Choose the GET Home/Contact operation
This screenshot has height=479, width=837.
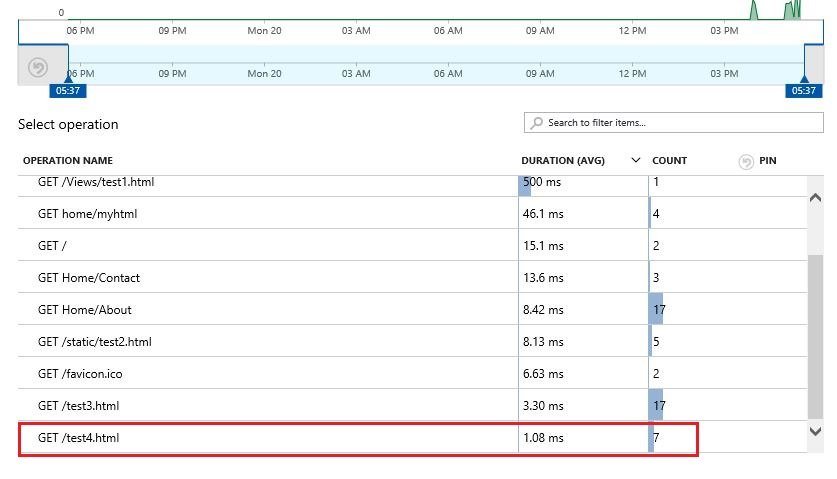(89, 278)
